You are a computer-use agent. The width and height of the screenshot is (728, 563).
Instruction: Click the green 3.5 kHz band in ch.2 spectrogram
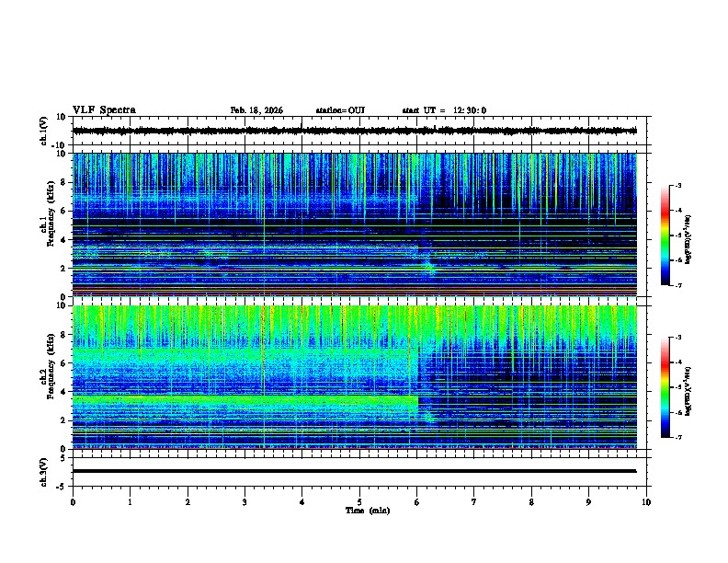(x=245, y=399)
